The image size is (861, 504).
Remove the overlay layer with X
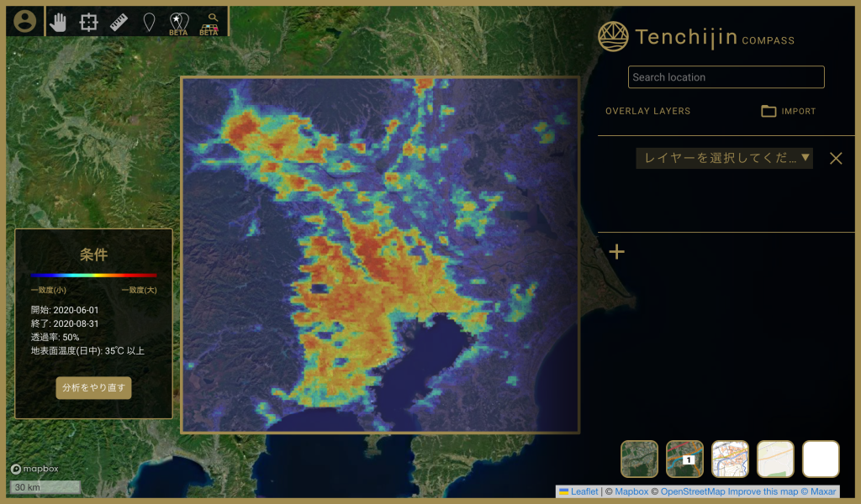point(836,159)
